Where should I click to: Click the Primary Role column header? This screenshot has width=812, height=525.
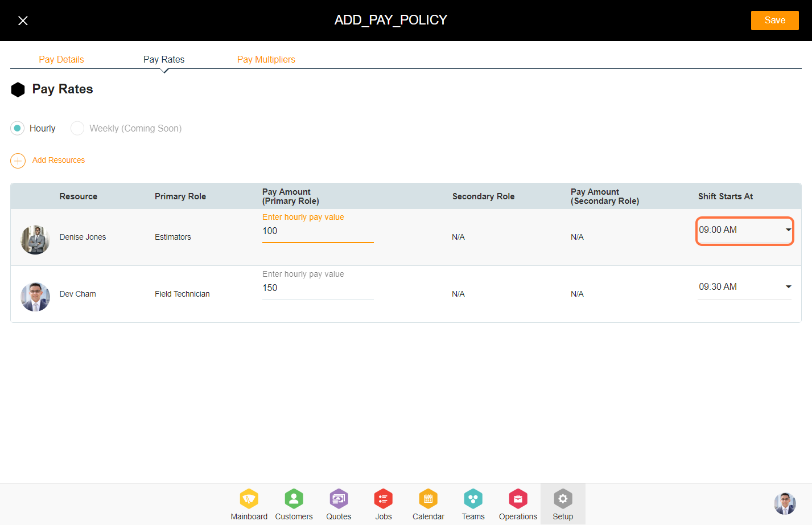coord(180,196)
